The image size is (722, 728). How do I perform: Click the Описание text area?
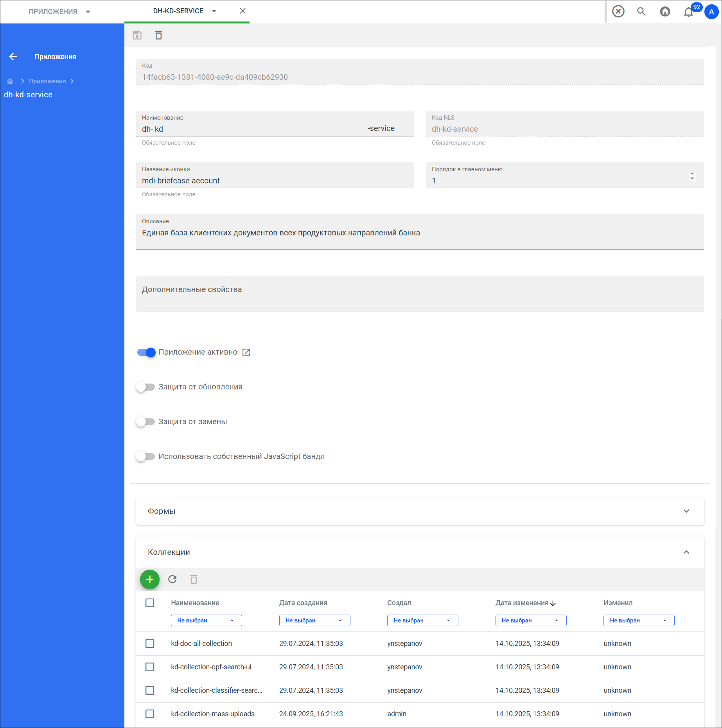(x=420, y=232)
